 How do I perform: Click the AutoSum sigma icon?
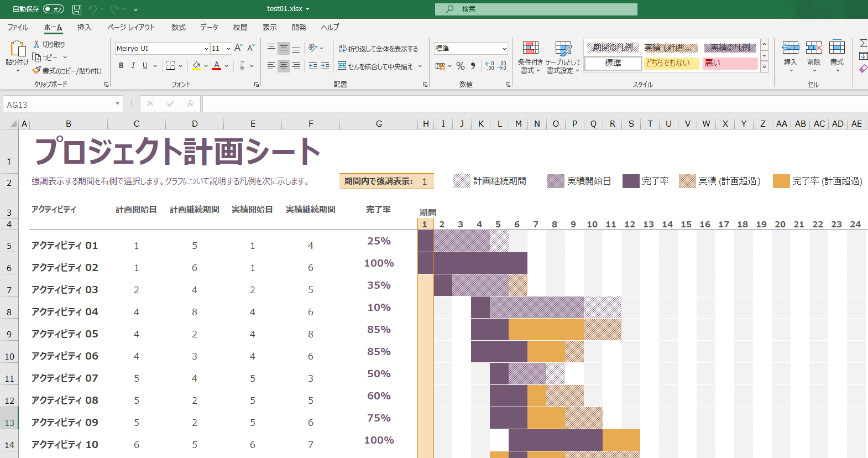pyautogui.click(x=863, y=43)
